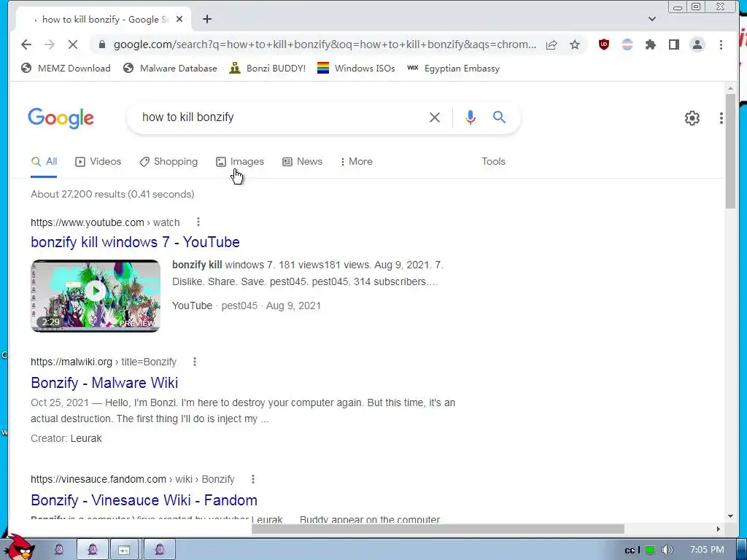Bookmark this page with the star
Image resolution: width=747 pixels, height=560 pixels.
(575, 44)
